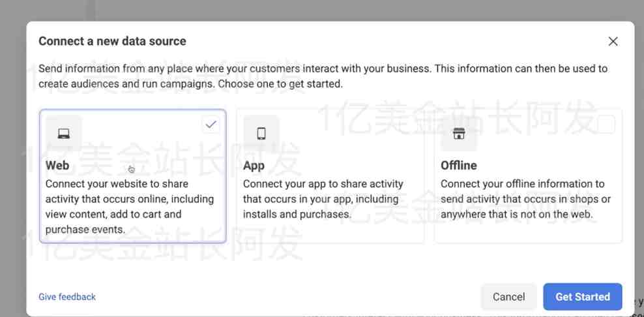
Task: Click the Offline heading text
Action: coord(459,165)
